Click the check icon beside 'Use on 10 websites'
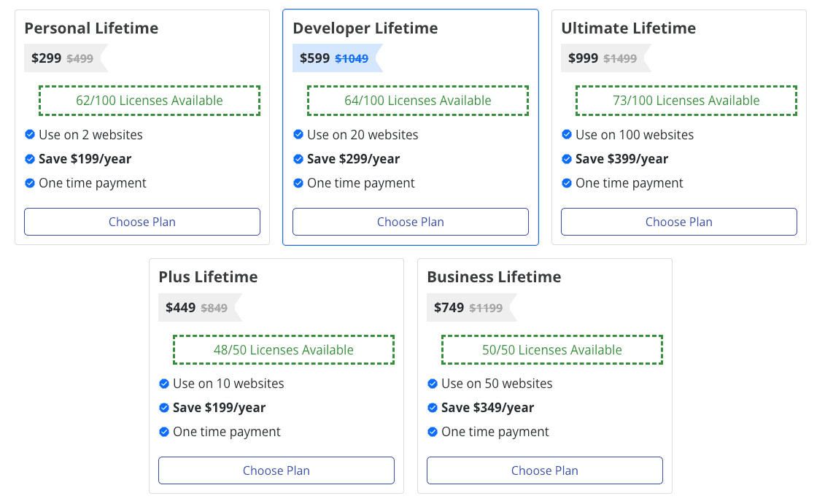825x504 pixels. [164, 384]
